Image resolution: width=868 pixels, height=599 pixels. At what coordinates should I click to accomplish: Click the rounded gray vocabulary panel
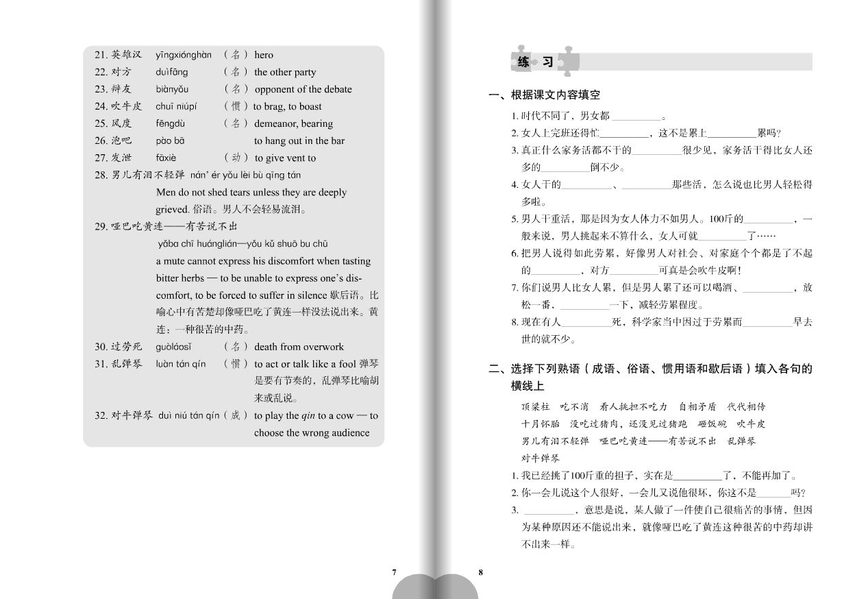pyautogui.click(x=233, y=247)
